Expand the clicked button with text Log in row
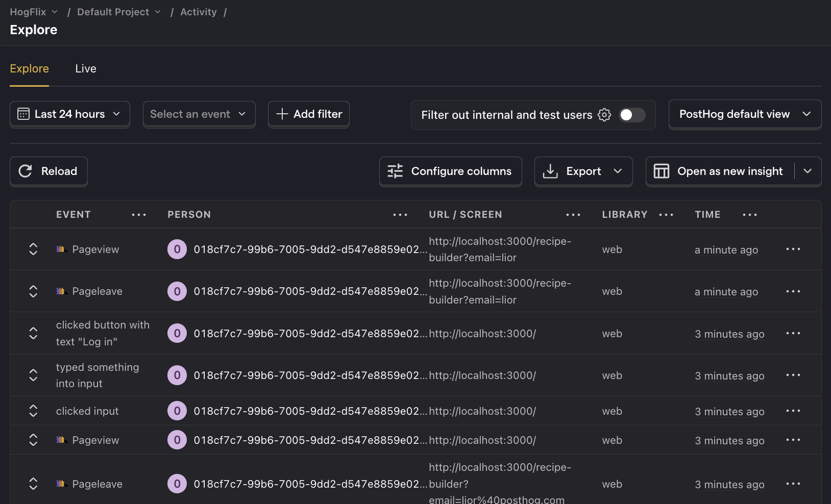831x504 pixels. tap(33, 333)
